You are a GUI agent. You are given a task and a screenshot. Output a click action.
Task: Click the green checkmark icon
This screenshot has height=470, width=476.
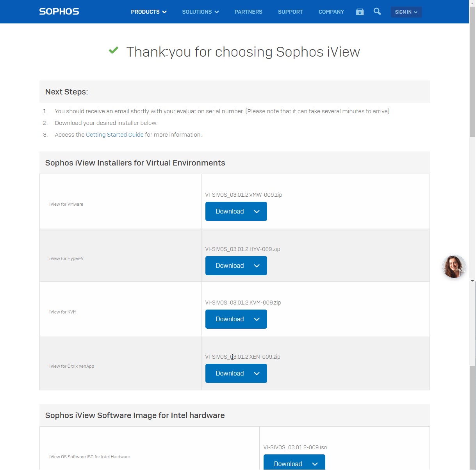tap(114, 50)
